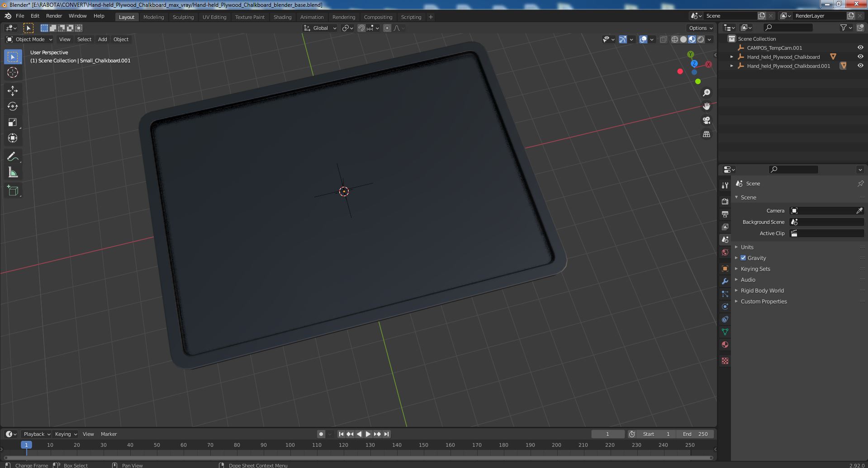Switch to the UV Editing workspace tab
Screen dimensions: 868x468
coord(214,17)
